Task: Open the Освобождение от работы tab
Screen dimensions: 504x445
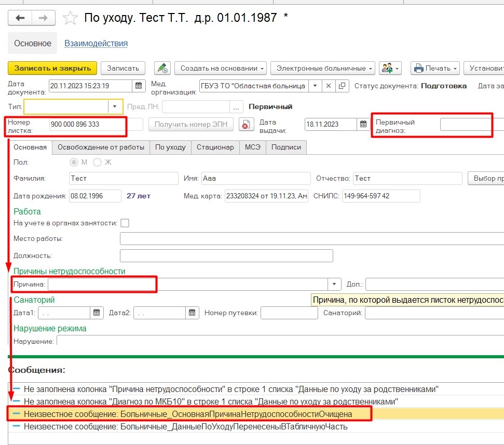Action: coord(101,147)
